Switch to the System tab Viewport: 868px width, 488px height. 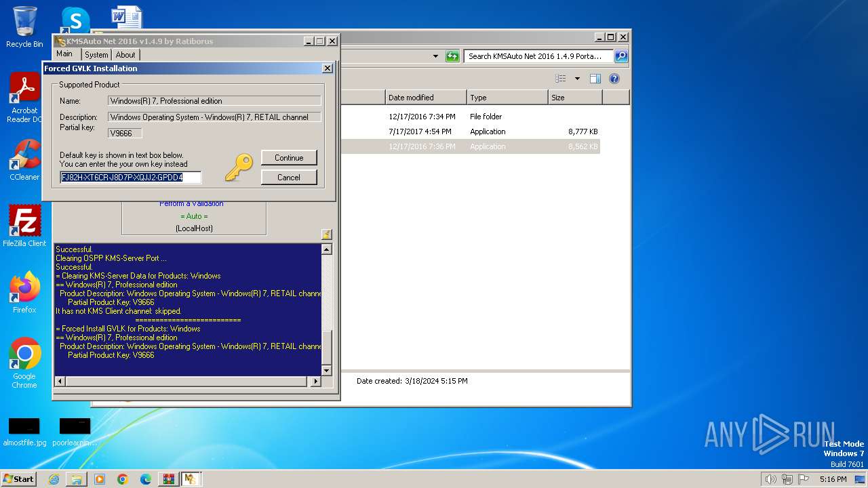point(96,55)
